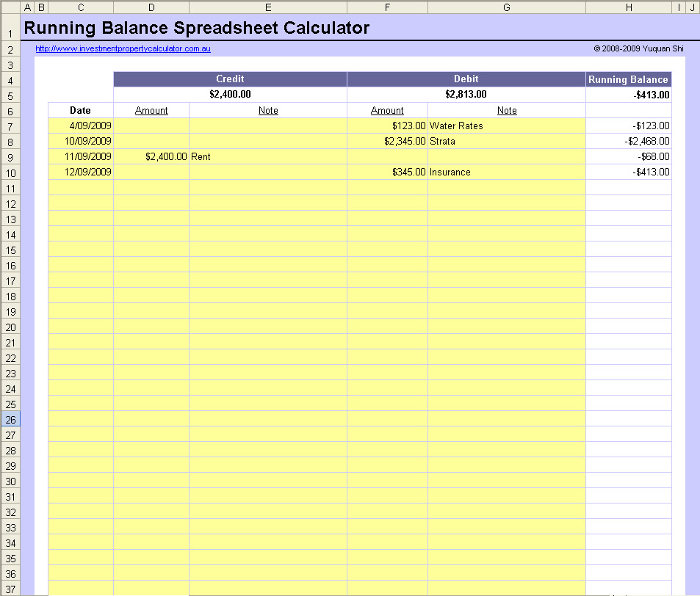The height and width of the screenshot is (596, 700).
Task: Select the $345.00 Insurance debit amount
Action: pyautogui.click(x=387, y=172)
